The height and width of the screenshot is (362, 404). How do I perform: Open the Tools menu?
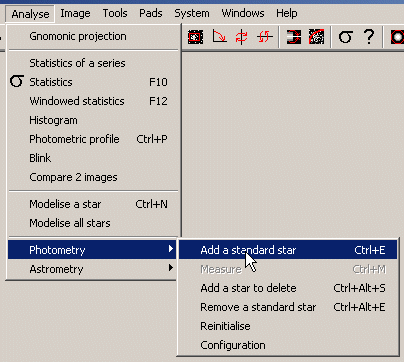pyautogui.click(x=115, y=13)
